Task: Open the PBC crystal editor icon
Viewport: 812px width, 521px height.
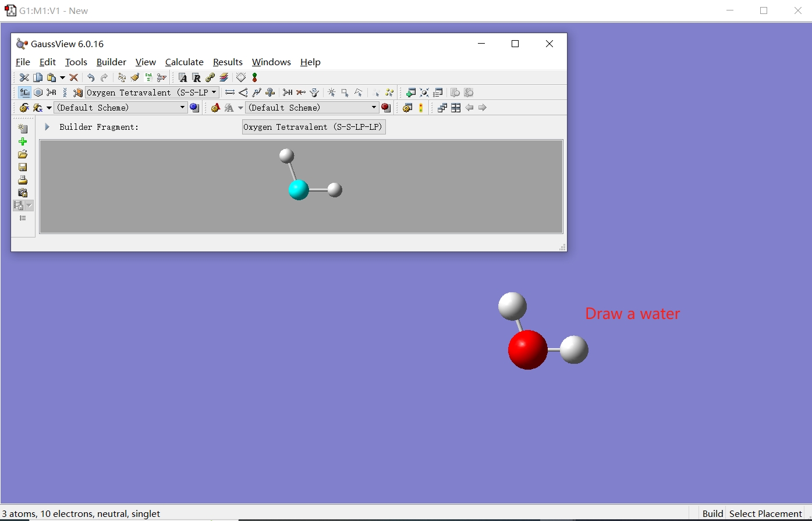Action: click(x=241, y=77)
